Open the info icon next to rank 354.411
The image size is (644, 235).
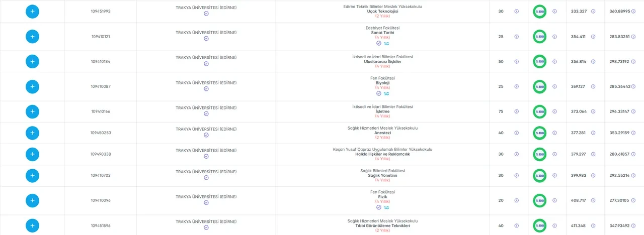point(593,36)
